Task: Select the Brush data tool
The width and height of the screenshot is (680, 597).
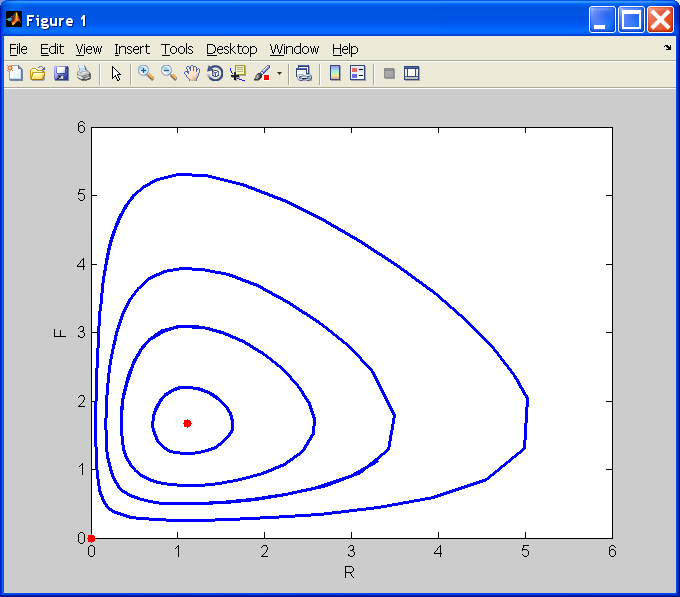Action: (262, 73)
